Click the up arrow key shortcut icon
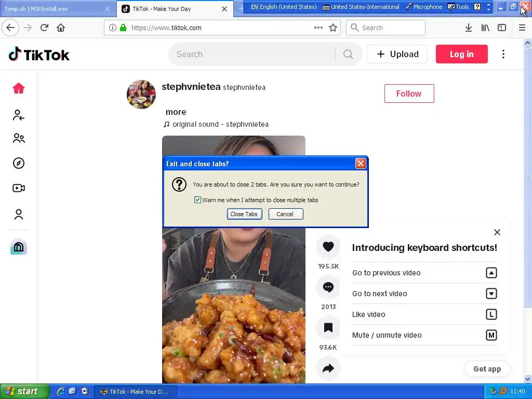This screenshot has height=399, width=532. tap(491, 273)
